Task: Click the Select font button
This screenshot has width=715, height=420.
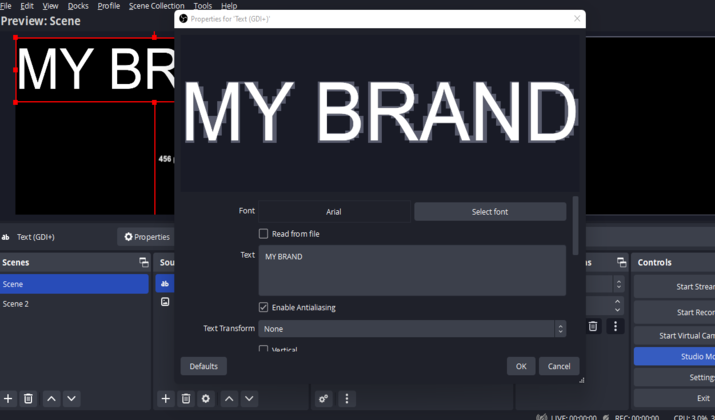Action: pos(490,212)
